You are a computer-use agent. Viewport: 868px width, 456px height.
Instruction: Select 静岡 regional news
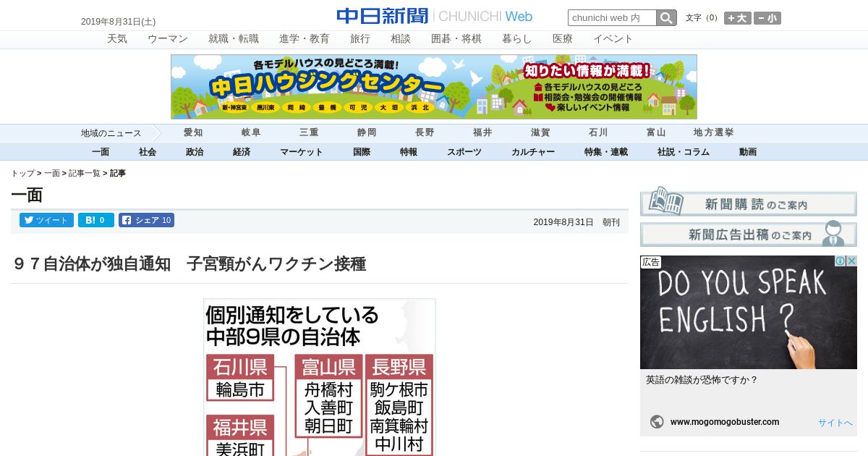[367, 132]
